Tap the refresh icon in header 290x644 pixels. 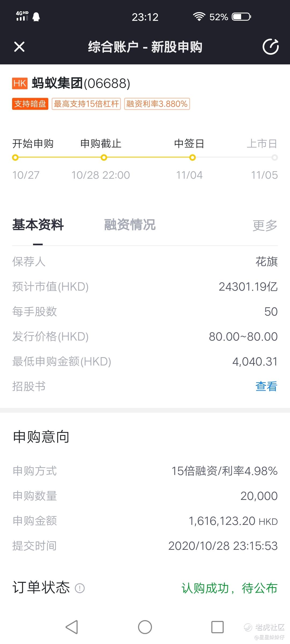270,47
